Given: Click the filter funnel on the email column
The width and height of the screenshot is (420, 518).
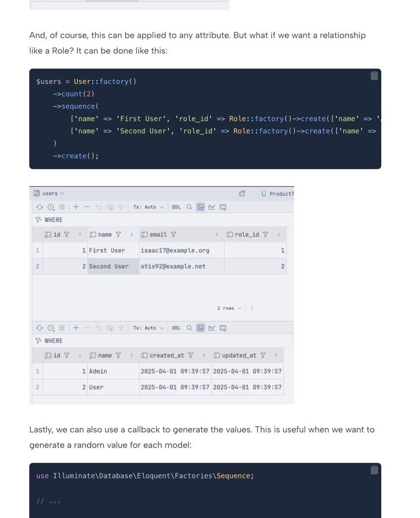Looking at the screenshot, I should point(173,234).
